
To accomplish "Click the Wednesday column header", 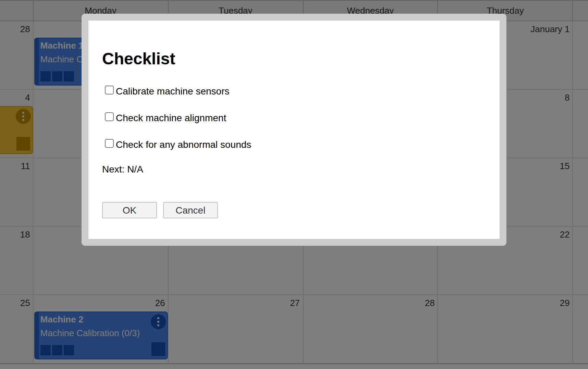I will coord(370,11).
